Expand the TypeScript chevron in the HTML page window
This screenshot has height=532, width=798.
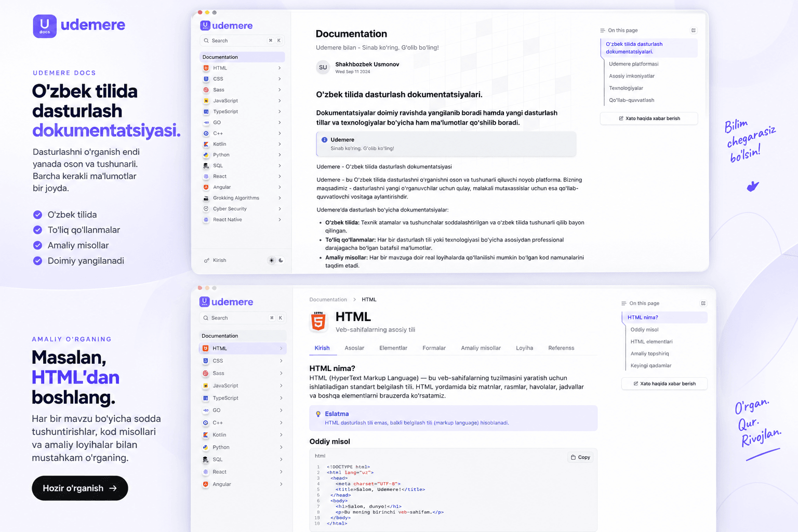[x=281, y=398]
